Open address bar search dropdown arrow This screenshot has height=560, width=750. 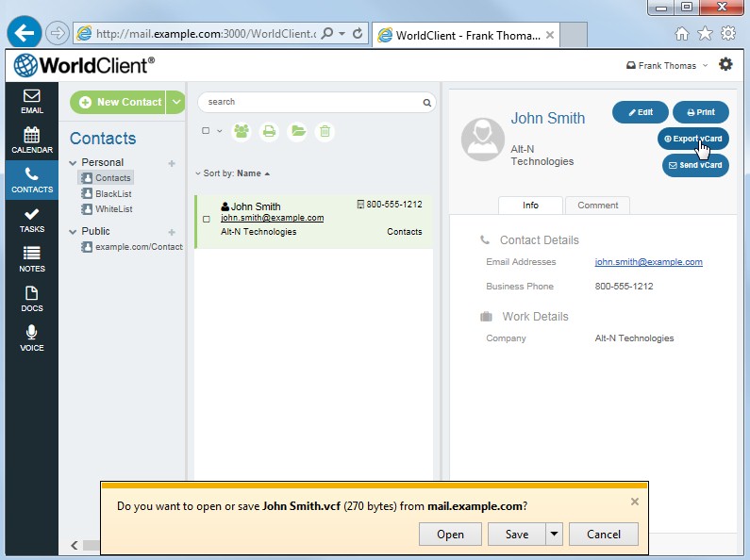[x=342, y=33]
